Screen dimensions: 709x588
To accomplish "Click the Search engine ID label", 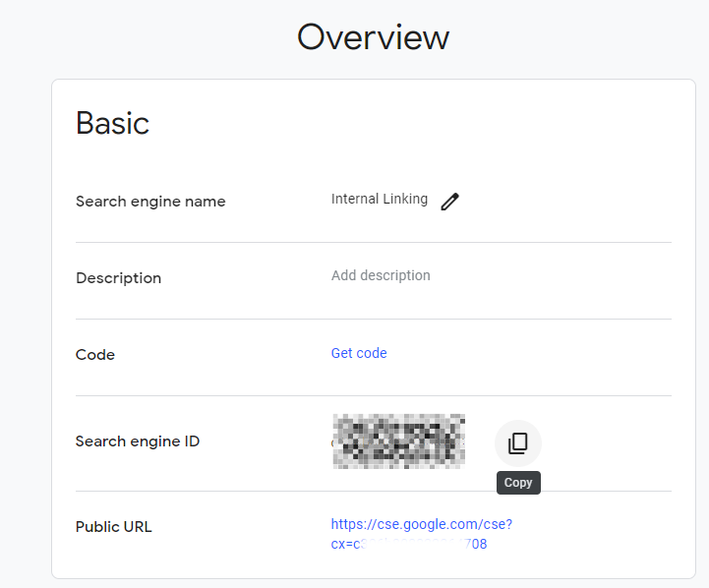I will 138,441.
